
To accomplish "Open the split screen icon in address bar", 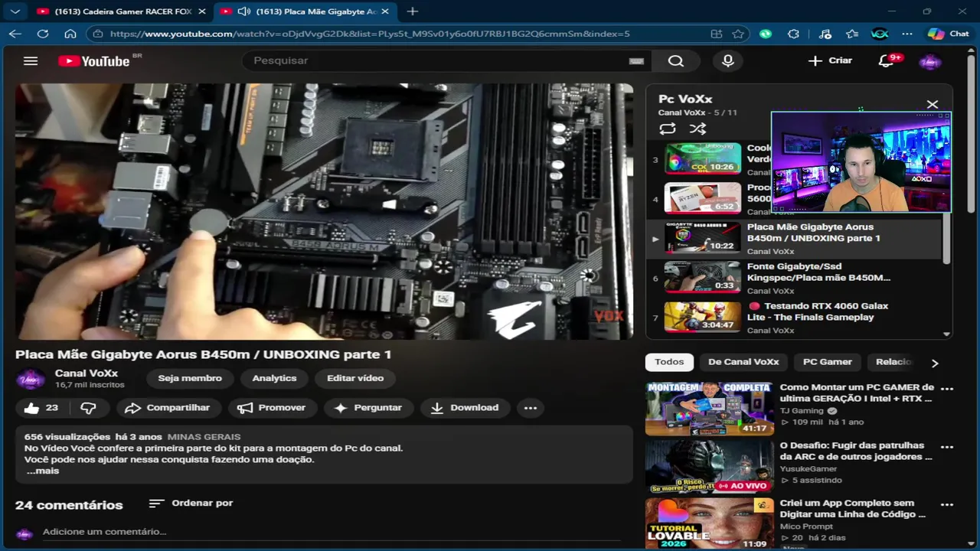I will [x=717, y=34].
